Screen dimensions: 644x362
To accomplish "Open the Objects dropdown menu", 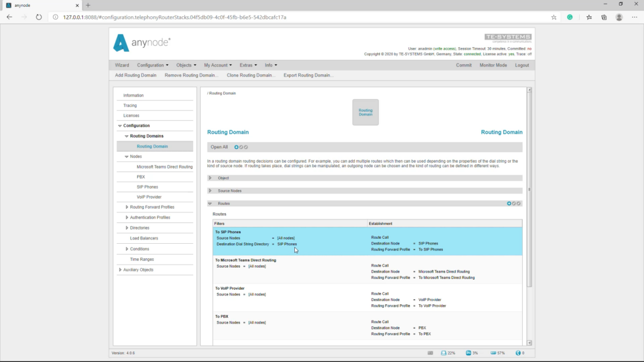I will point(186,65).
